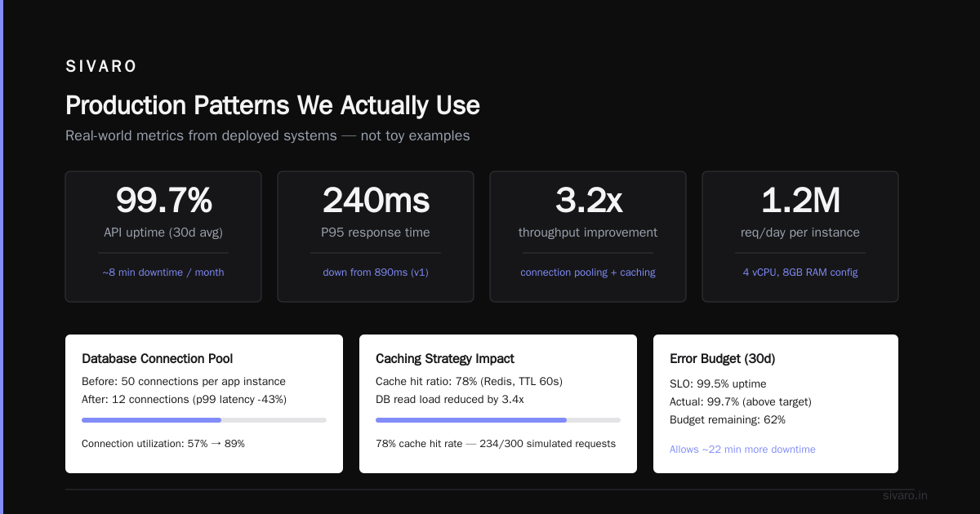
Task: Select the 240ms P95 response time card
Action: pos(376,237)
